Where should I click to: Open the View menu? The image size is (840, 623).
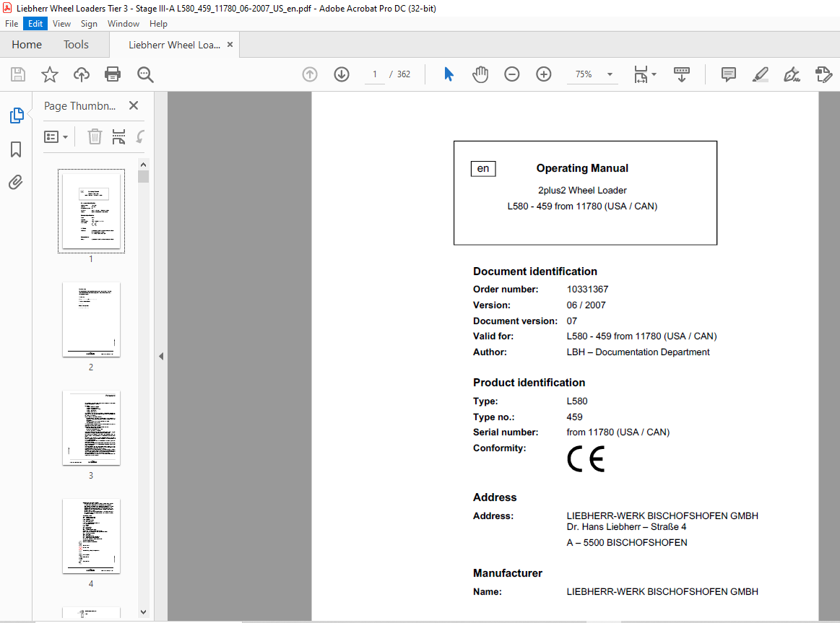(x=61, y=24)
